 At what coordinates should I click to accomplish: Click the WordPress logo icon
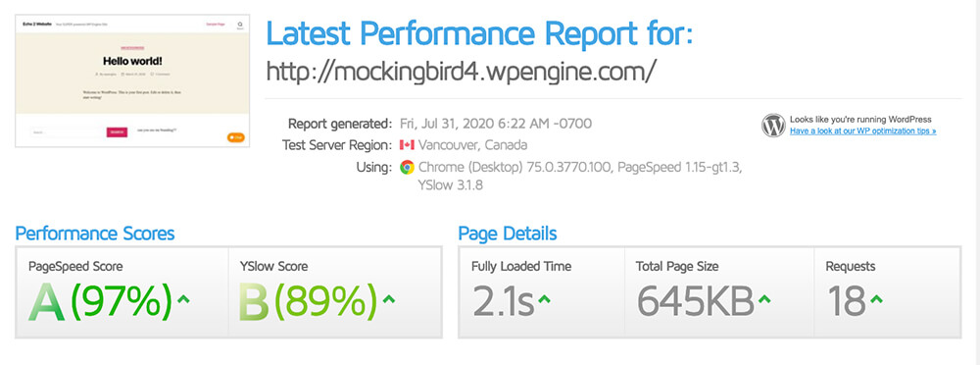(773, 126)
